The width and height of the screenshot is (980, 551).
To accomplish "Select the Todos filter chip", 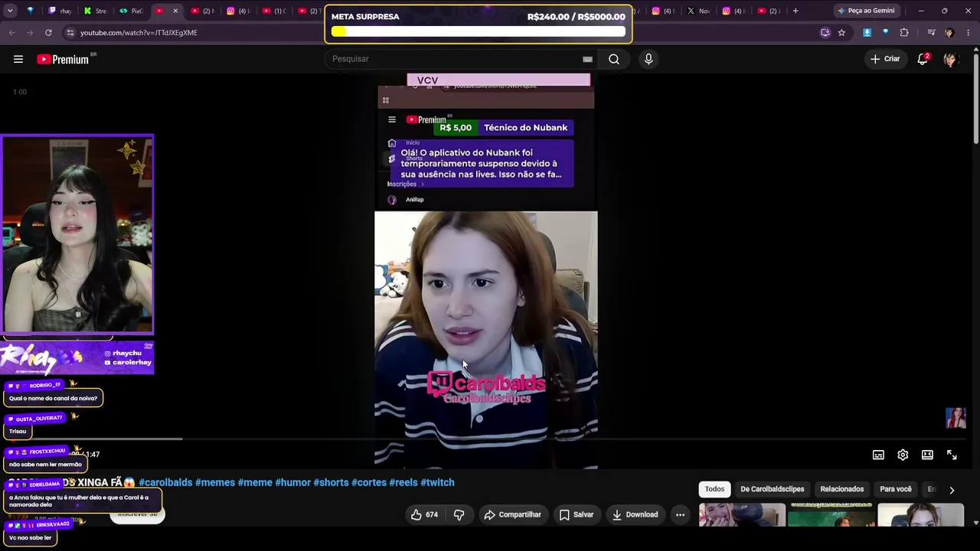I will tap(714, 489).
